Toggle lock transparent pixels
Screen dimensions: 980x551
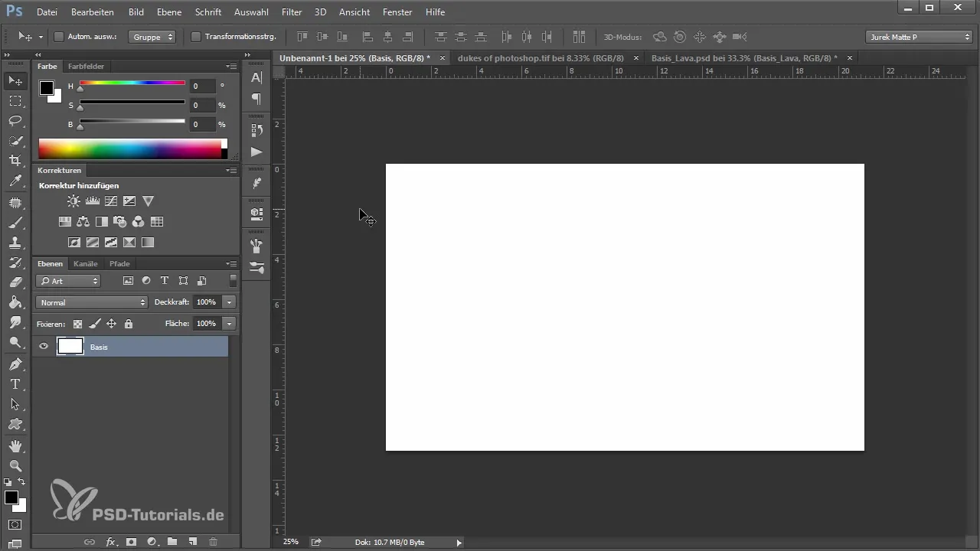point(77,324)
